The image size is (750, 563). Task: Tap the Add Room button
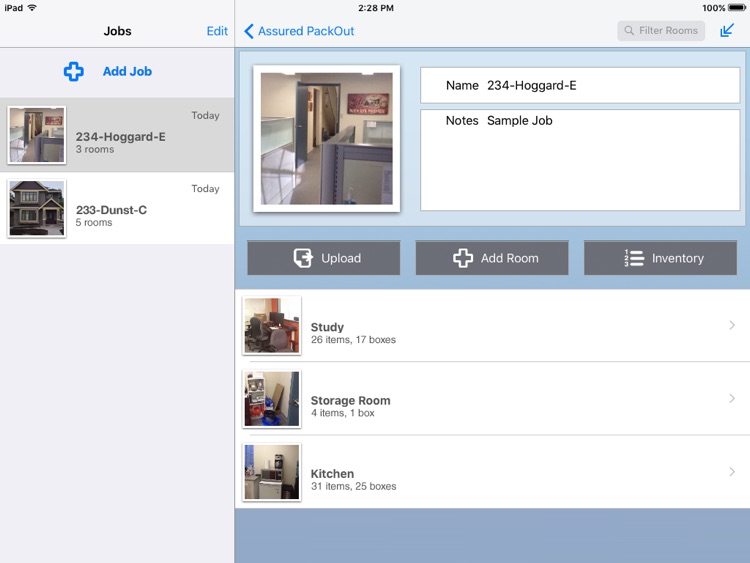492,258
